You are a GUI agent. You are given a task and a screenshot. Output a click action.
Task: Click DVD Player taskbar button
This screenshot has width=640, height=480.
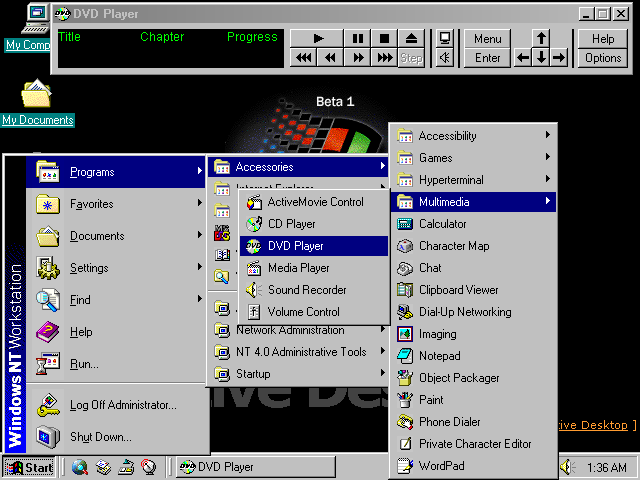tap(256, 467)
